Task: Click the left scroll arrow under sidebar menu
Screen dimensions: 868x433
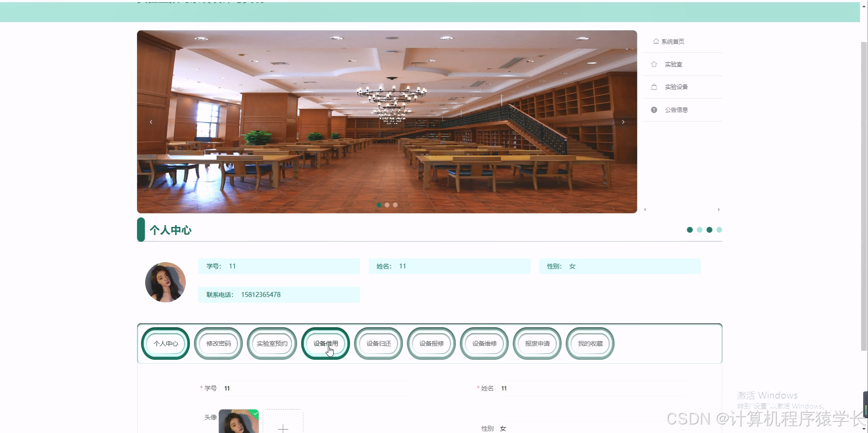Action: [x=645, y=209]
